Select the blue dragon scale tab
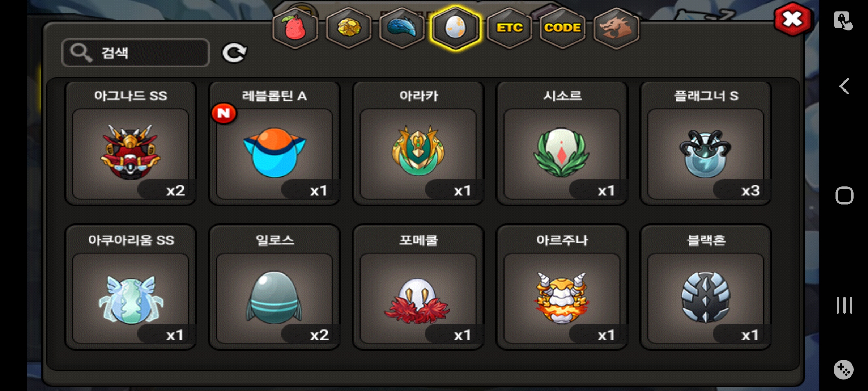Image resolution: width=868 pixels, height=391 pixels. [402, 28]
